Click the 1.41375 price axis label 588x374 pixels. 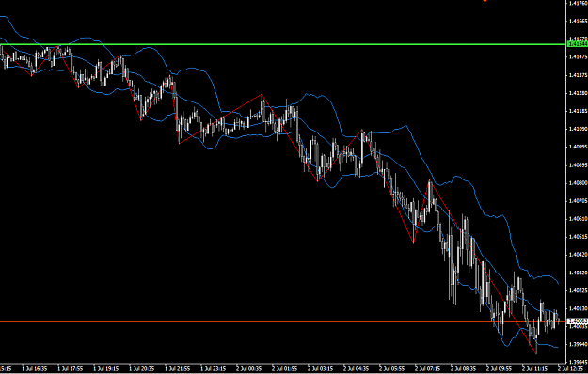[x=579, y=75]
